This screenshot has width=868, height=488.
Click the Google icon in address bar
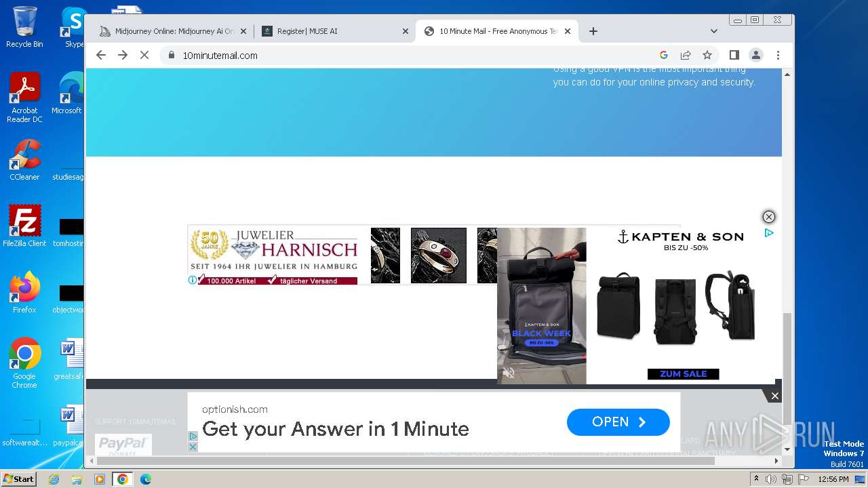(664, 55)
